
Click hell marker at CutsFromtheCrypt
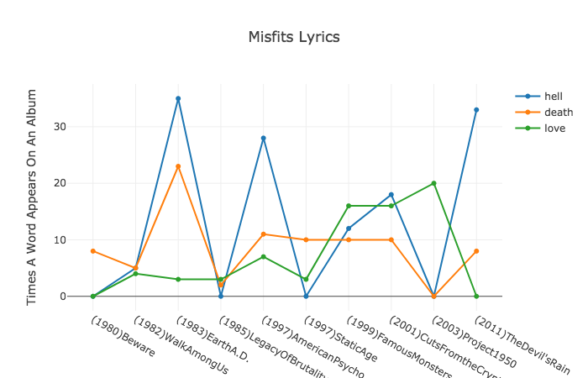coord(391,195)
